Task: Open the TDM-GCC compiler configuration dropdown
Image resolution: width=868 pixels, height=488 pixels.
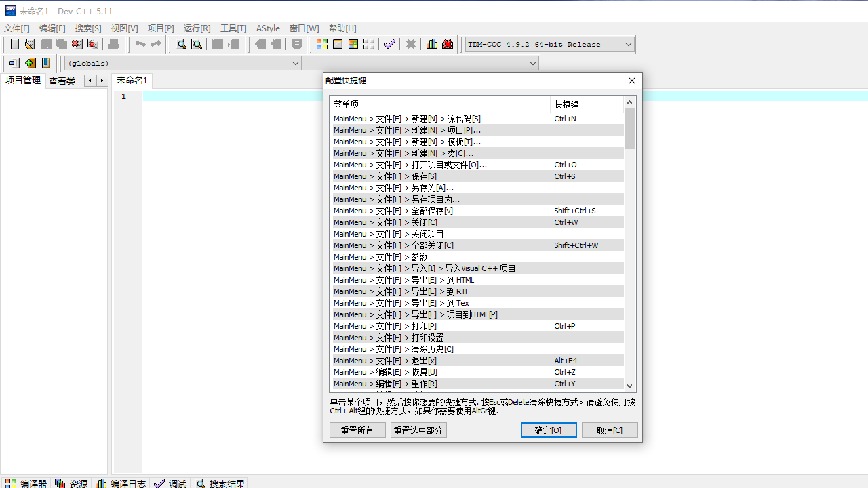Action: pos(549,44)
